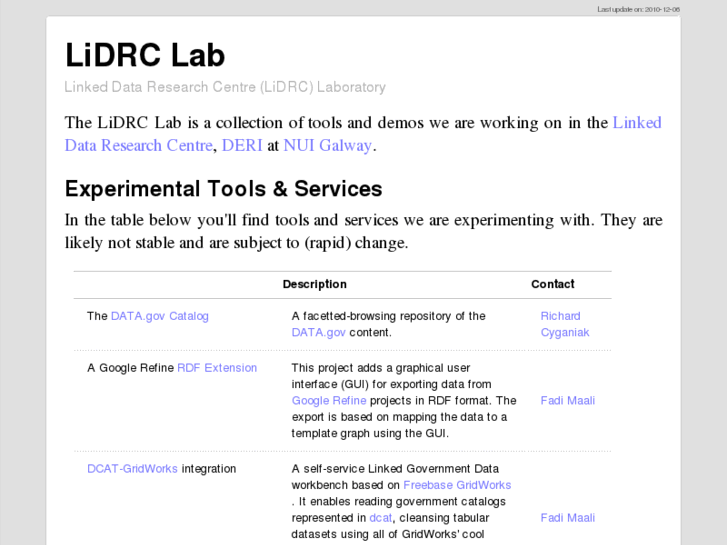This screenshot has height=545, width=727.
Task: Click the Experimental Tools & Services heading
Action: point(223,189)
